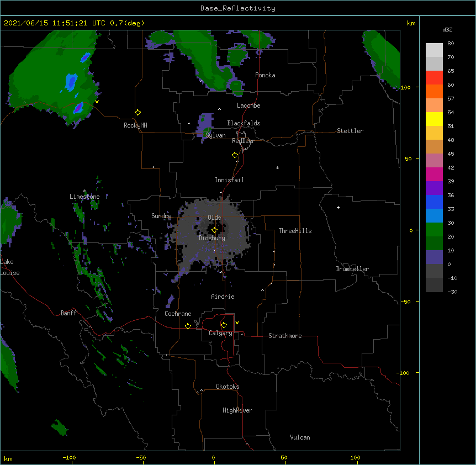
Task: Click the yellow V marker northeast of Calgary
Action: coord(237,323)
